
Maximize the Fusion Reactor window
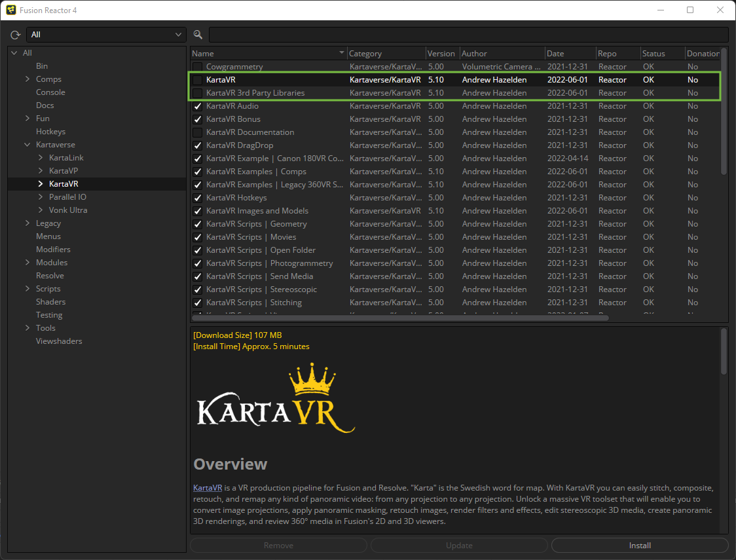pyautogui.click(x=690, y=10)
